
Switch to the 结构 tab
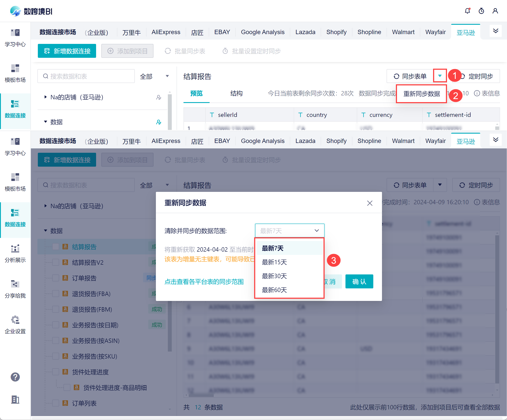tap(236, 93)
